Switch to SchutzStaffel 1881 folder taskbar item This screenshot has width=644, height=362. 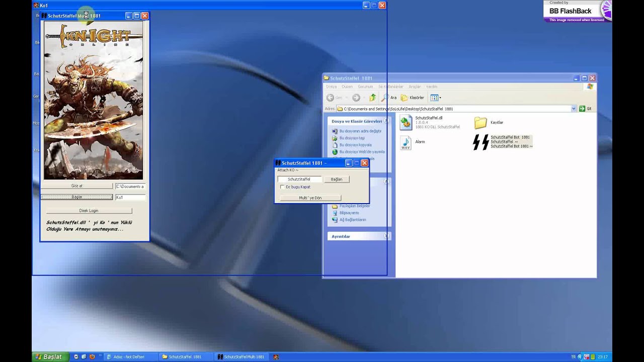(185, 357)
